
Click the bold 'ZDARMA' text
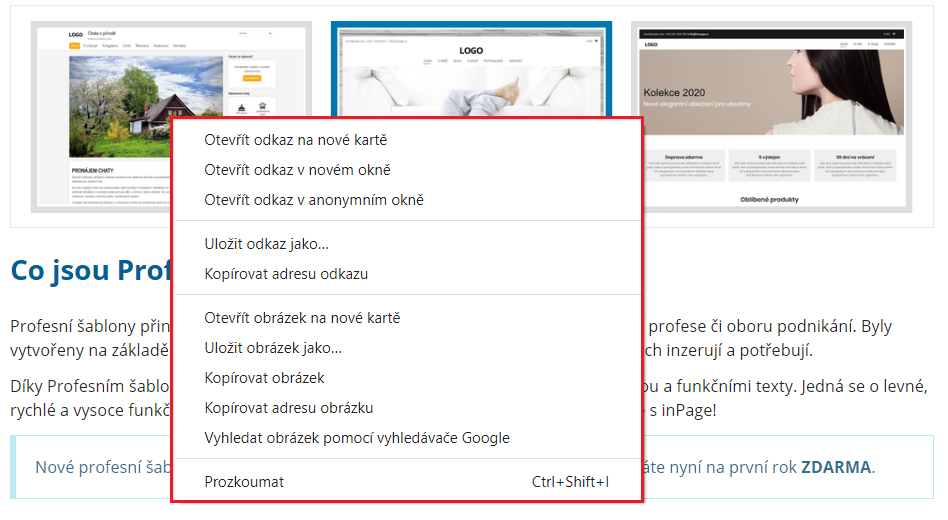pyautogui.click(x=836, y=467)
